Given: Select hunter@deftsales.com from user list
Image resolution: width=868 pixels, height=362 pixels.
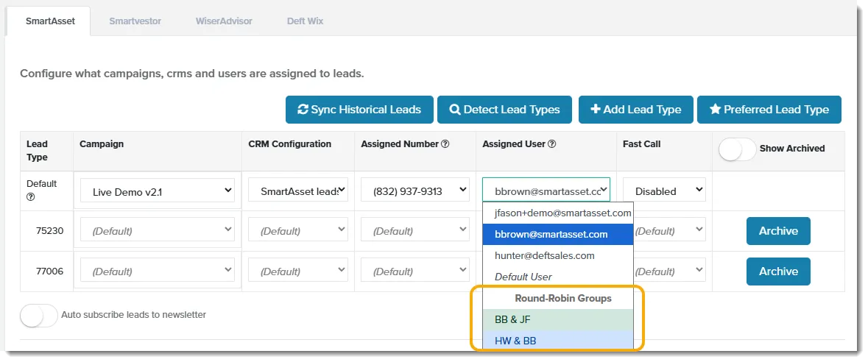Looking at the screenshot, I should pyautogui.click(x=557, y=255).
